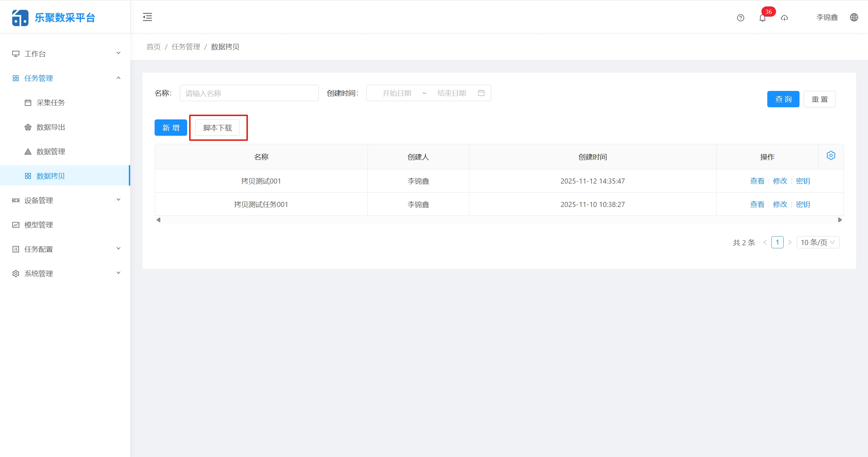Switch language using the globe icon
Image resolution: width=868 pixels, height=457 pixels.
tap(854, 17)
